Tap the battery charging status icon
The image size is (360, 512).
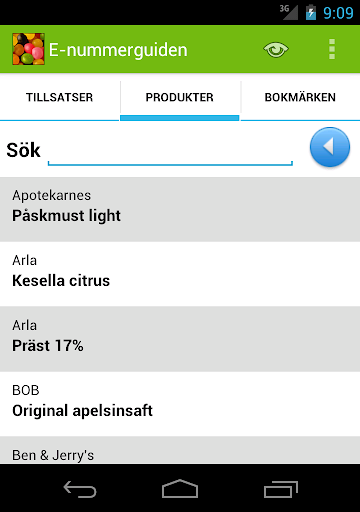311,12
